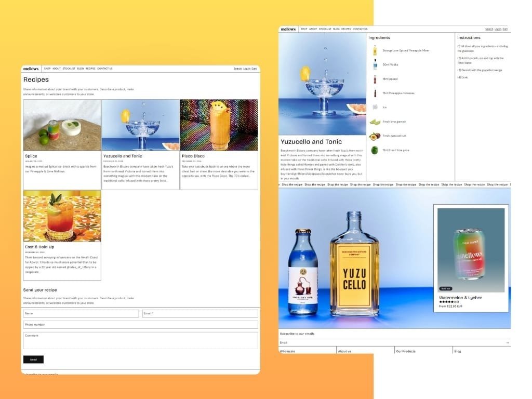Open ABOUT in Recipes list page navigation

(56, 69)
